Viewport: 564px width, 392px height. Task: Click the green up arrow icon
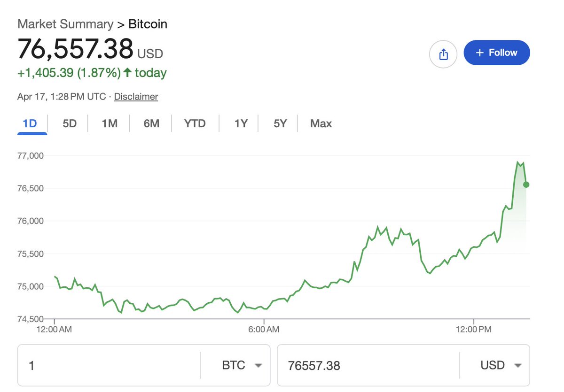coord(127,73)
